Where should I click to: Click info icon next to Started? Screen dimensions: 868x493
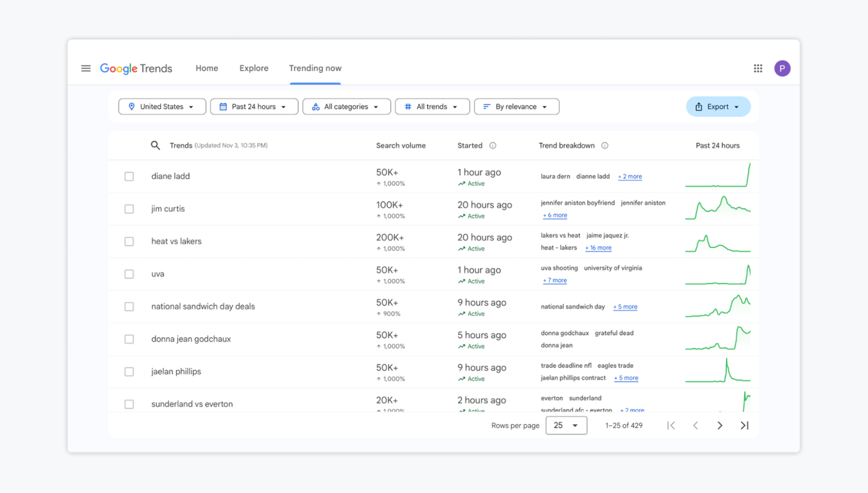493,146
